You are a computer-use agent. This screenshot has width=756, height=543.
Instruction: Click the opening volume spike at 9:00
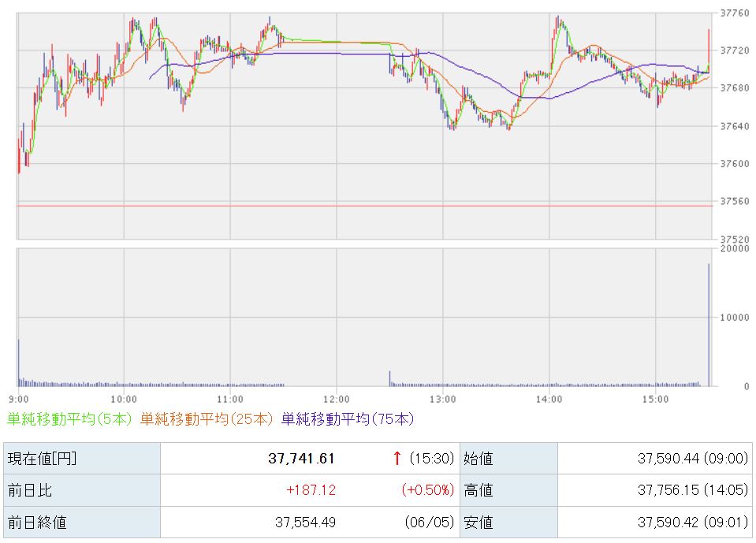pos(19,363)
